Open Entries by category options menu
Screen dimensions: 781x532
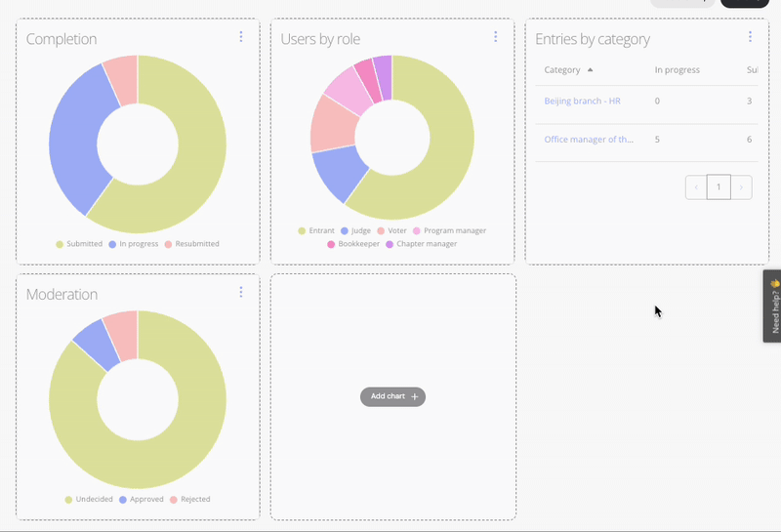point(750,37)
